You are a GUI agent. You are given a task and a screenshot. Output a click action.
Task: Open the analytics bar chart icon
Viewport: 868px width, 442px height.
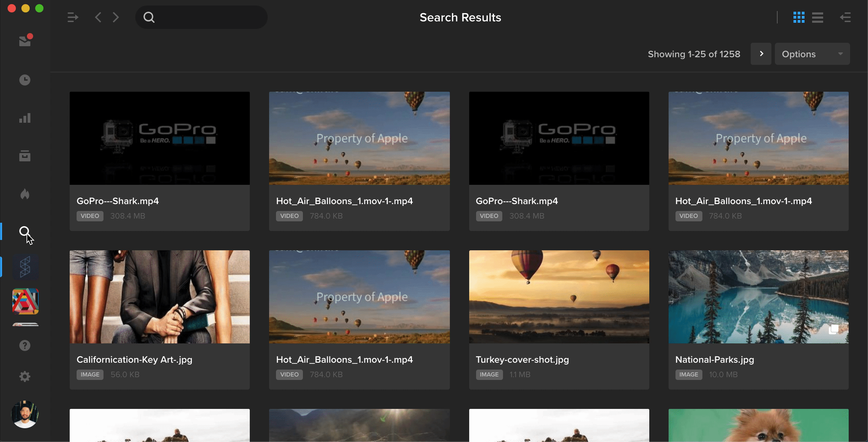pyautogui.click(x=25, y=118)
